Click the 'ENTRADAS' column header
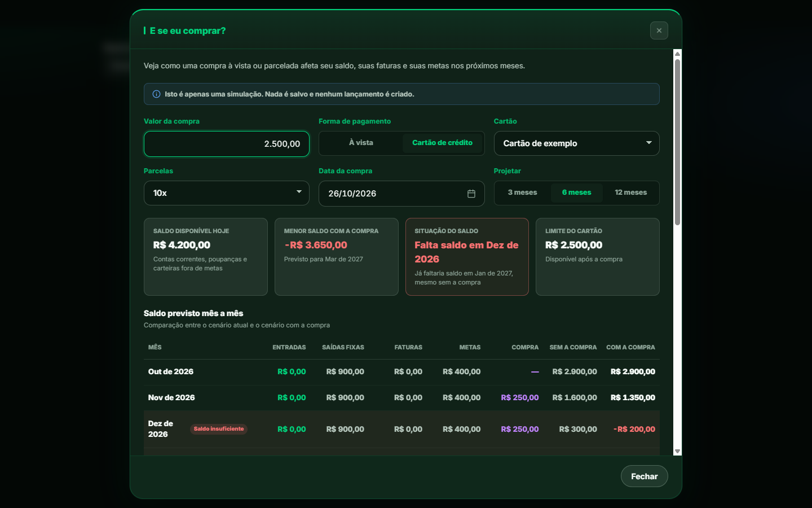Viewport: 812px width, 508px height. (289, 348)
